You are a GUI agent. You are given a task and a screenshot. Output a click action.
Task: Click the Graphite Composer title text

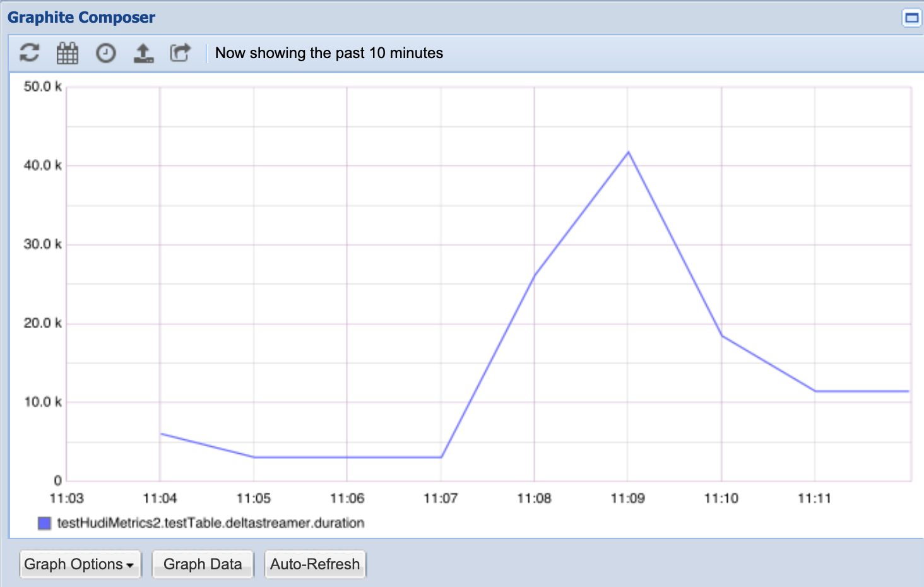tap(81, 18)
